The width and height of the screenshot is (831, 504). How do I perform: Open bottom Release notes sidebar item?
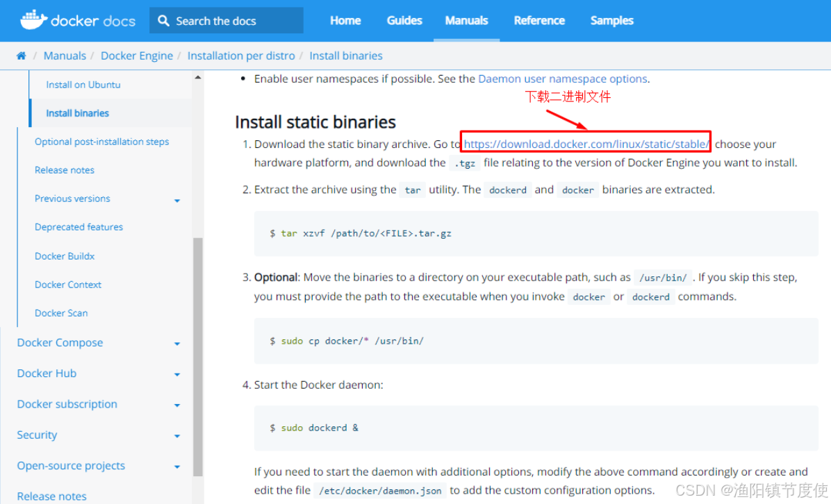pos(52,496)
